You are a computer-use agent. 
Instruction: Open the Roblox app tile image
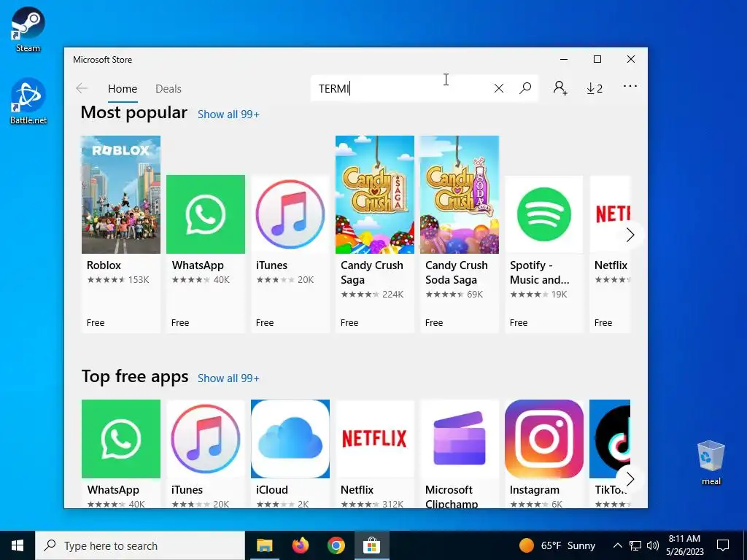121,194
